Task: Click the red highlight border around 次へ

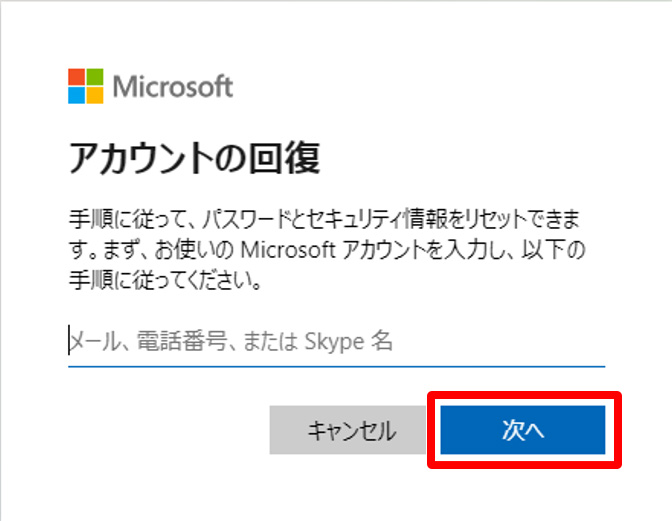Action: point(525,395)
